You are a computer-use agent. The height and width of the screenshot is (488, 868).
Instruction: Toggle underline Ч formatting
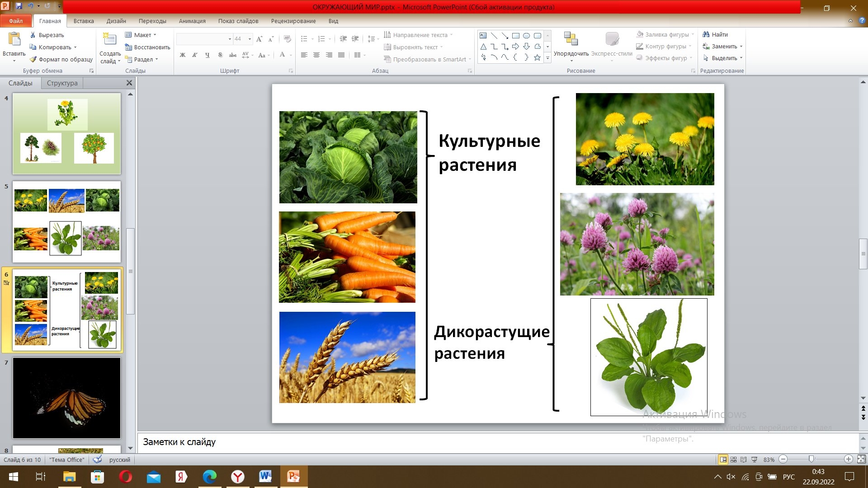(207, 55)
